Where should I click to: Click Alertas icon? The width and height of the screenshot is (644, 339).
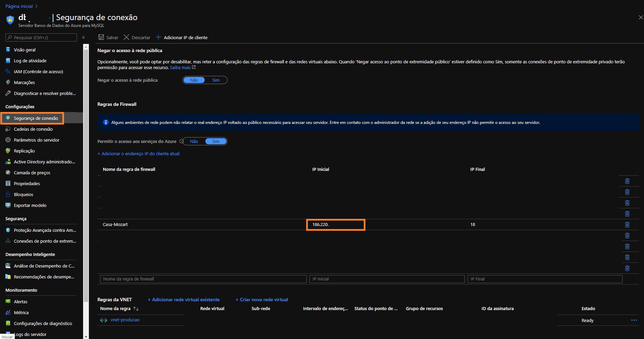tap(8, 302)
